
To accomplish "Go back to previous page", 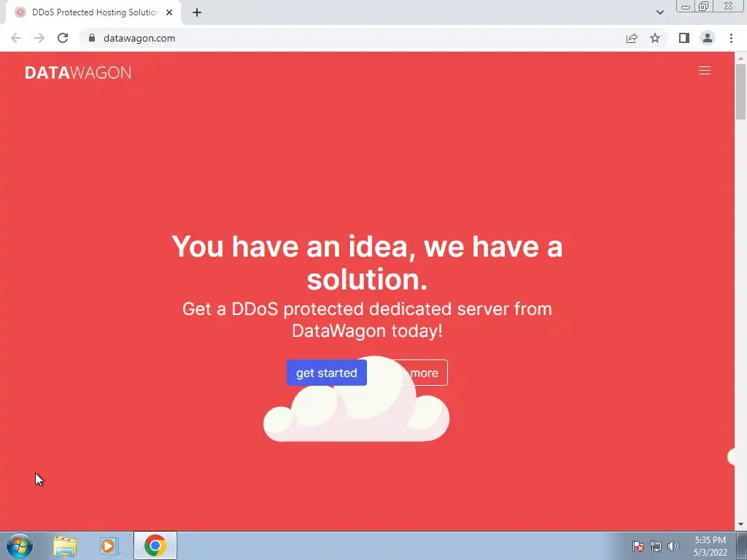I will pos(16,38).
